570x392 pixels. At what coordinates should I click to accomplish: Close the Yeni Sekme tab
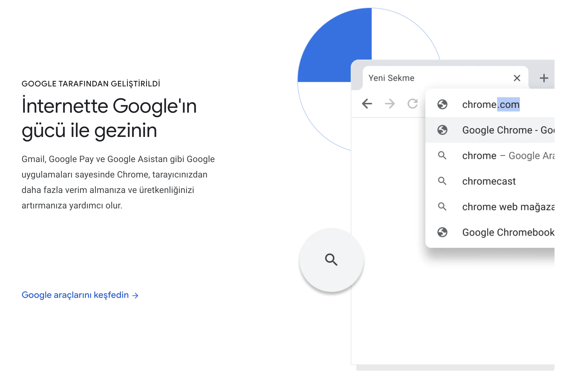[517, 78]
